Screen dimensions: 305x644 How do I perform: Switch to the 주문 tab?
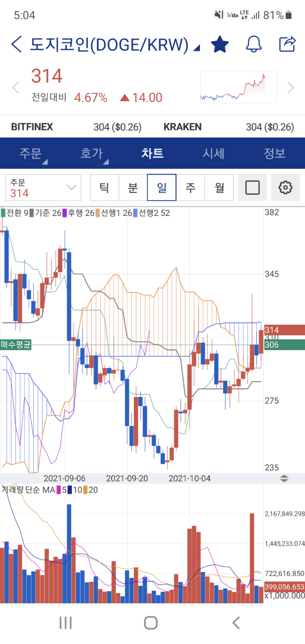[x=31, y=153]
